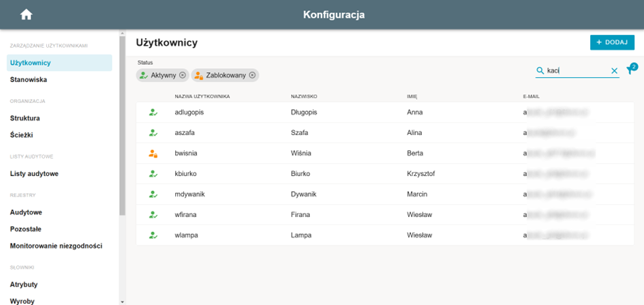Sort by NAZWISKO column header

(x=304, y=97)
